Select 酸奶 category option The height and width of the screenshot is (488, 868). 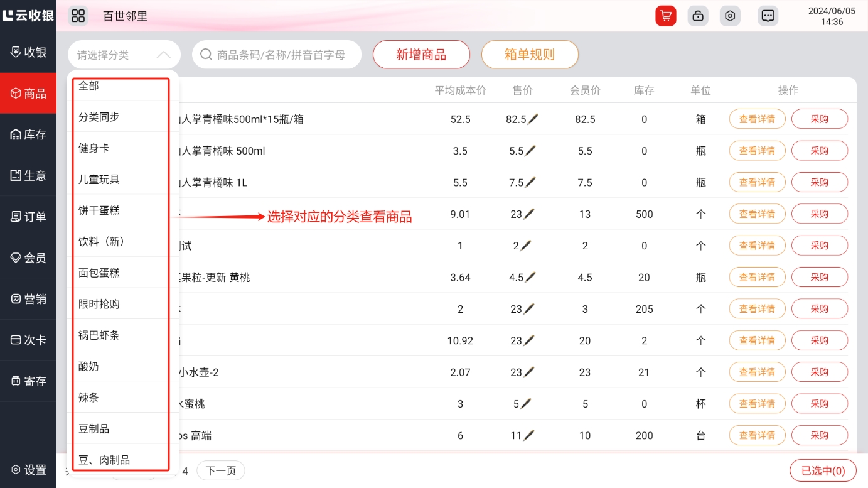click(x=88, y=366)
